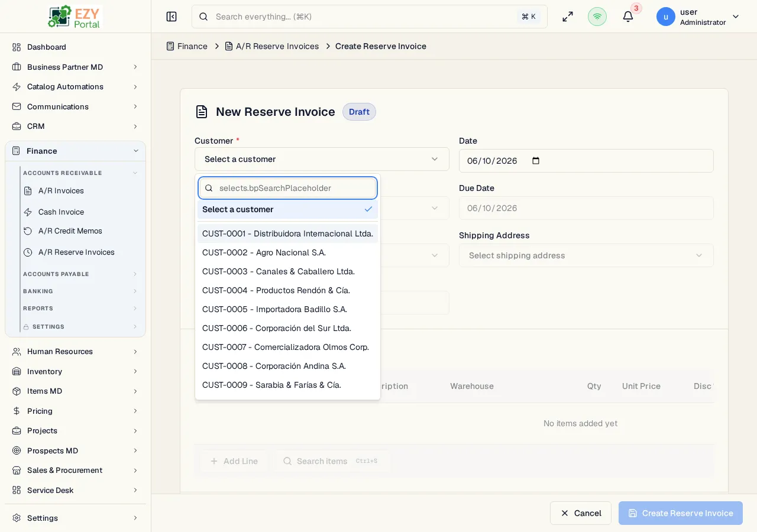Click the A/R Invoices document icon
The image size is (757, 532).
tap(28, 190)
